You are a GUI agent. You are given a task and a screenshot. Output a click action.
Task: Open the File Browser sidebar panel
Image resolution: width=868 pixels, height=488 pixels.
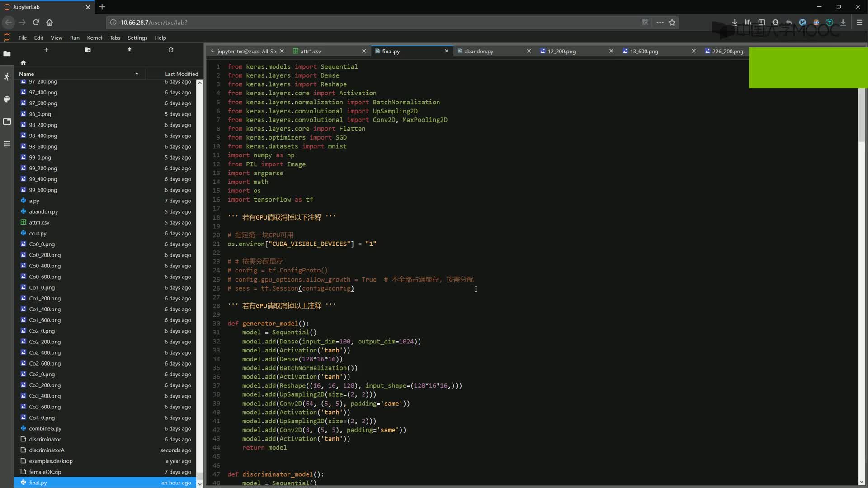pos(7,54)
